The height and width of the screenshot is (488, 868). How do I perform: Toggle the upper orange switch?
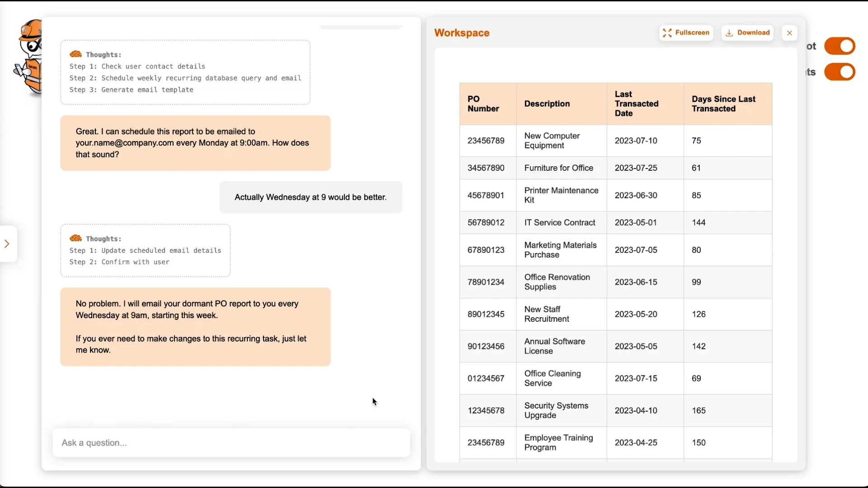[x=839, y=46]
